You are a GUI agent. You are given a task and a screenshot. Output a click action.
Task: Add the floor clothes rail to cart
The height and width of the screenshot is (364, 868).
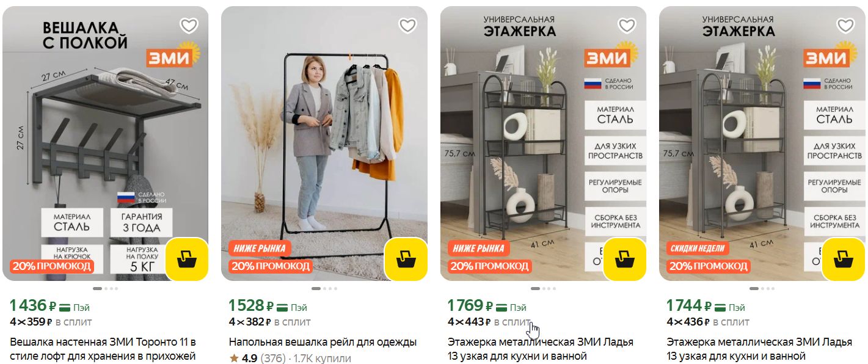[x=406, y=260]
